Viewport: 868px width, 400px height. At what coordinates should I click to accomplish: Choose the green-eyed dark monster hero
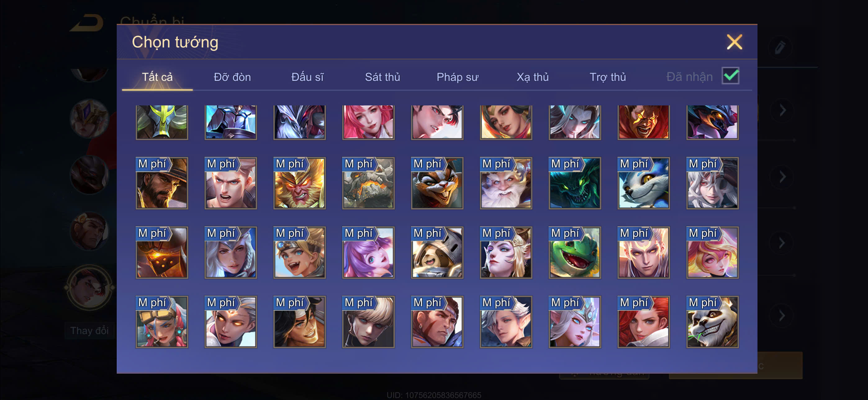click(575, 183)
